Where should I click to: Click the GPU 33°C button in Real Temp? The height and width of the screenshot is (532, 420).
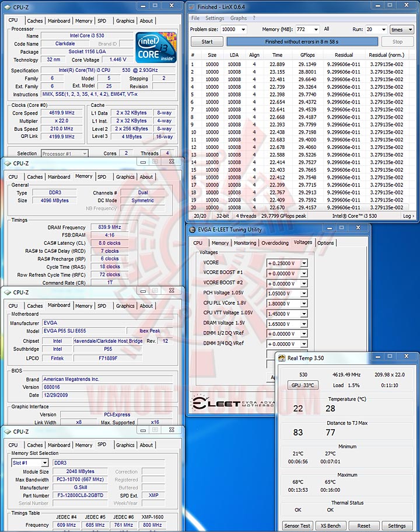click(x=303, y=385)
